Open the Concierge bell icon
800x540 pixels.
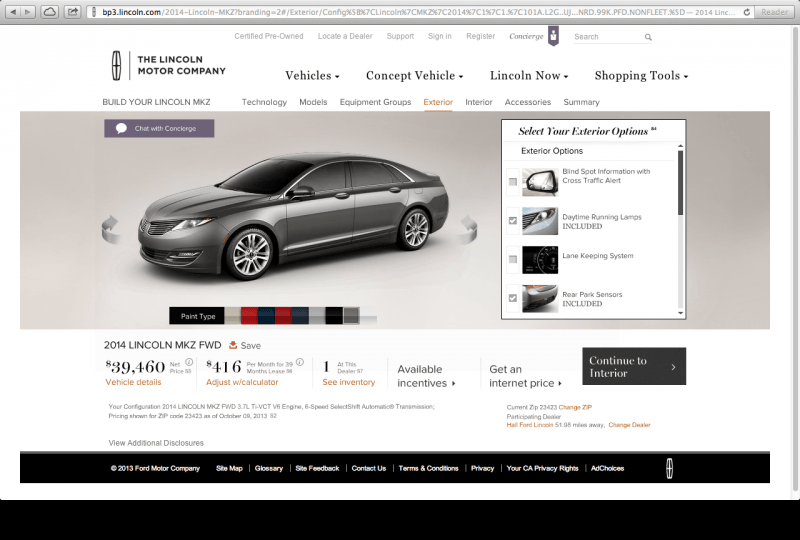click(552, 37)
